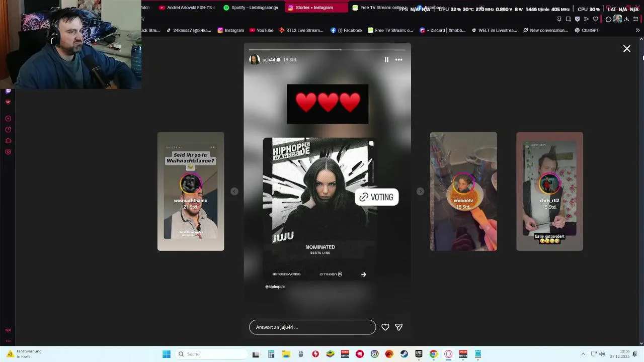The width and height of the screenshot is (644, 362).
Task: Switch to the Spotify – Lieblingssongs tab
Action: pos(251,8)
